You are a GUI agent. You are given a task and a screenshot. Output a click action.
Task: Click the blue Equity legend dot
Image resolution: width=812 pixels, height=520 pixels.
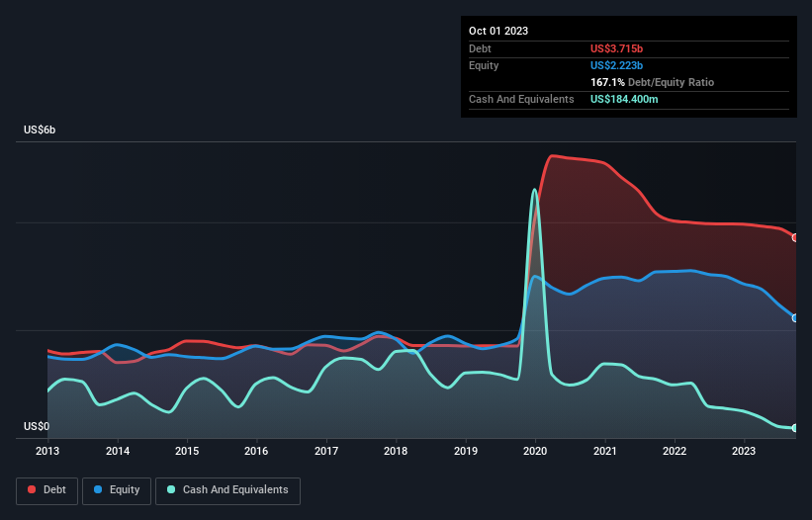coord(98,489)
